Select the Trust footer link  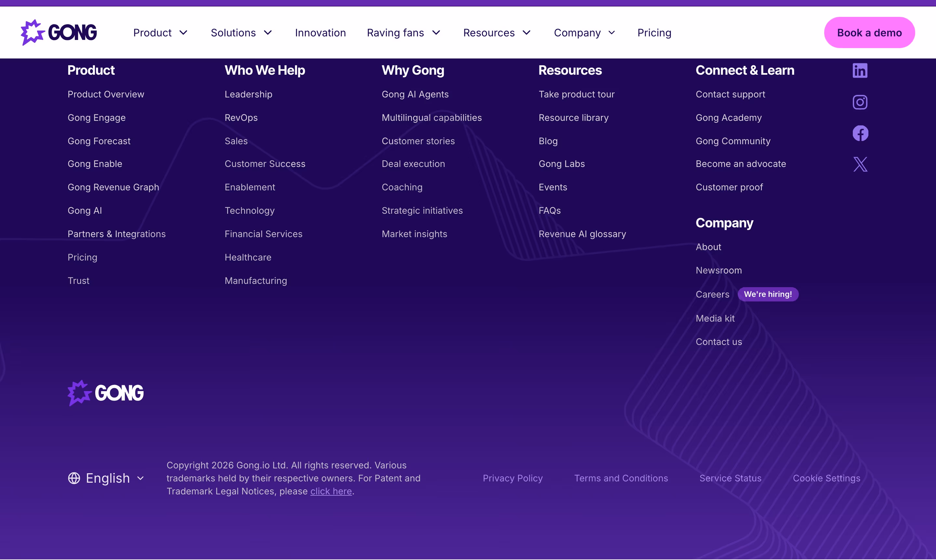pyautogui.click(x=79, y=281)
